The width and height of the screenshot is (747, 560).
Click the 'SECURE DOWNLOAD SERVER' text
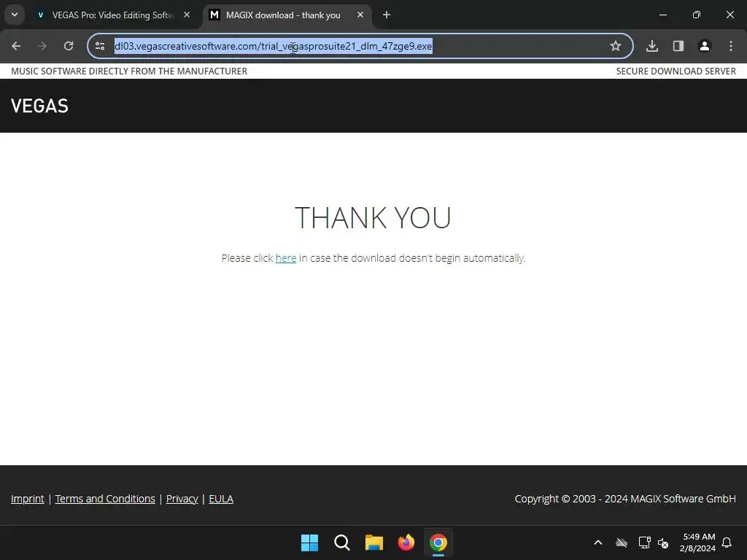click(676, 71)
